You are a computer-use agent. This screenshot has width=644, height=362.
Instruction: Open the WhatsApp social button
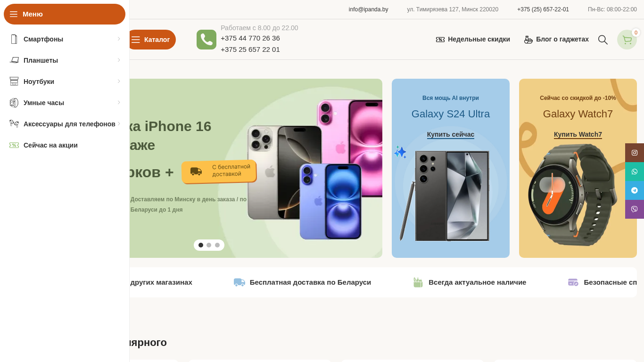tap(635, 172)
